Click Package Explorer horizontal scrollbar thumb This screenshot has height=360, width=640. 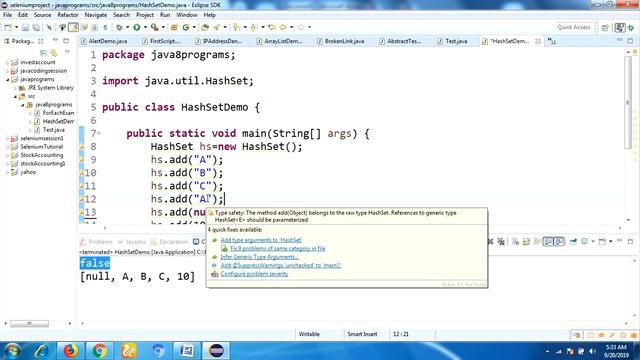tap(29, 324)
